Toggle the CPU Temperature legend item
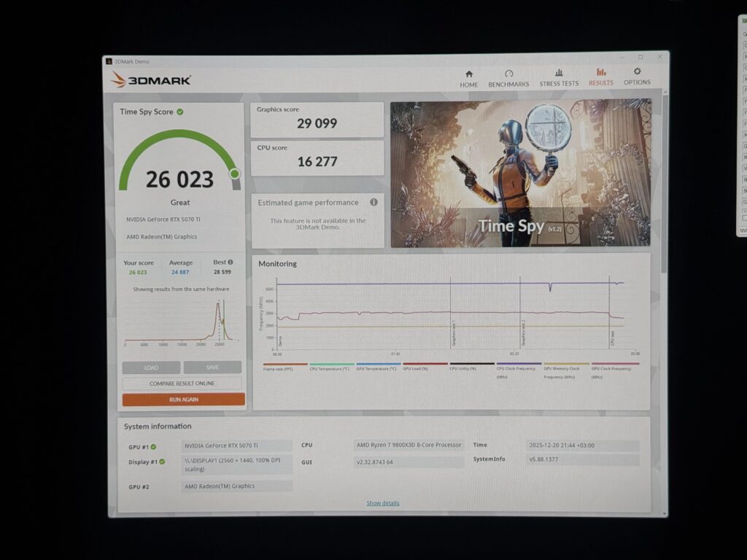The width and height of the screenshot is (747, 560). click(x=331, y=367)
